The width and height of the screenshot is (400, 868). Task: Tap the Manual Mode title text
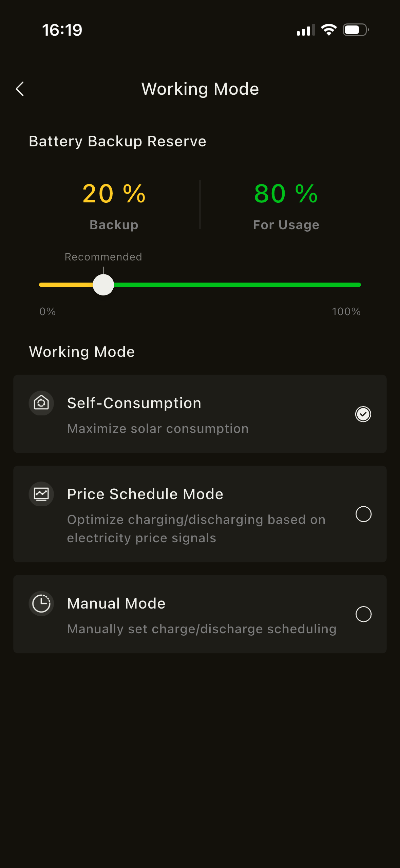click(116, 603)
